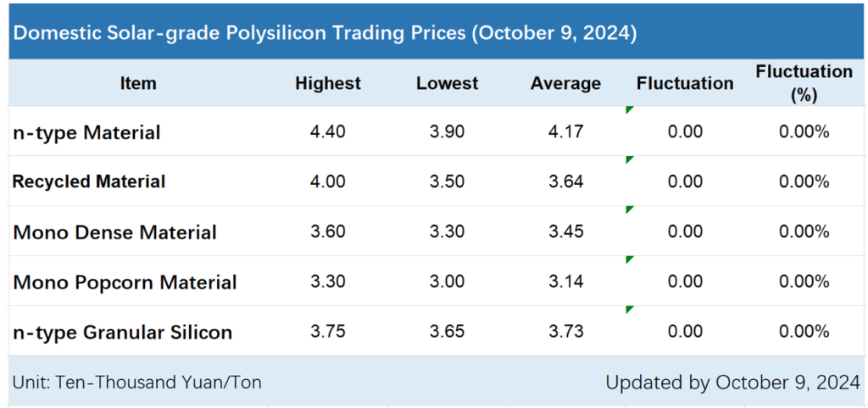
Task: Click the "Unit: Ten-Thousand Yuan/Ton" footer note
Action: [x=136, y=383]
